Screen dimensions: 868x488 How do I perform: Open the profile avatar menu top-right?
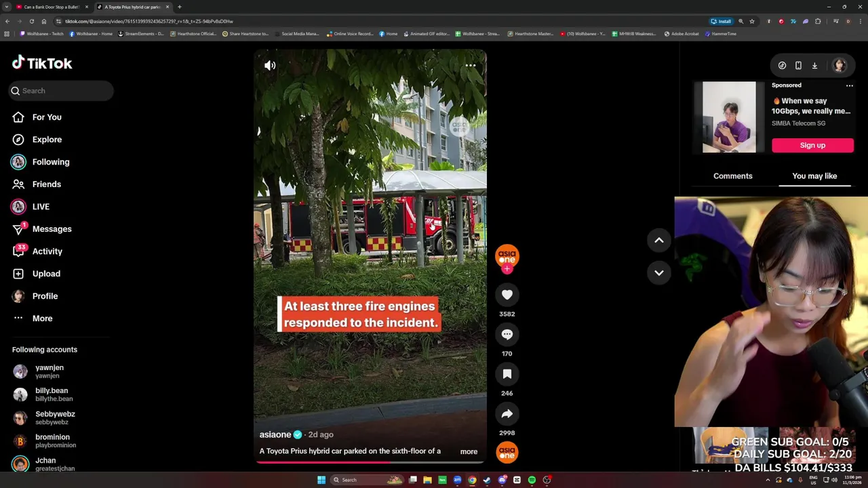click(x=840, y=66)
